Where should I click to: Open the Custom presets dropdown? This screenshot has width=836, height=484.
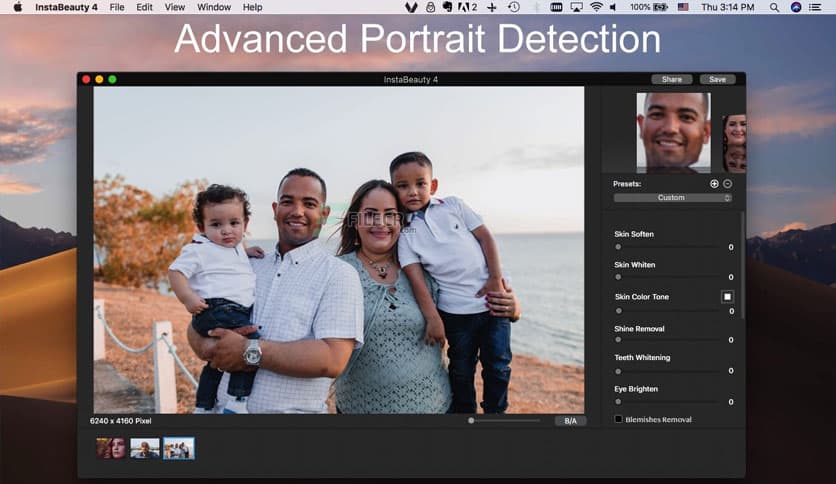[672, 198]
